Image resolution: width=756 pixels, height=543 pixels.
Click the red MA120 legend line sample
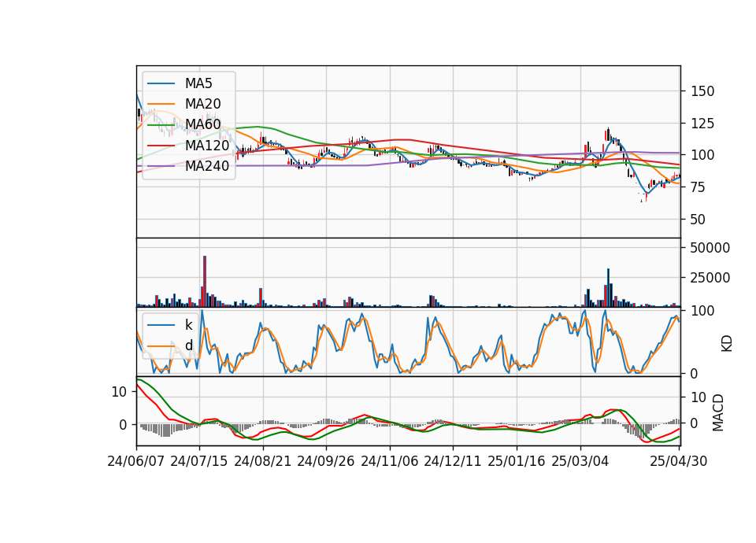click(161, 146)
